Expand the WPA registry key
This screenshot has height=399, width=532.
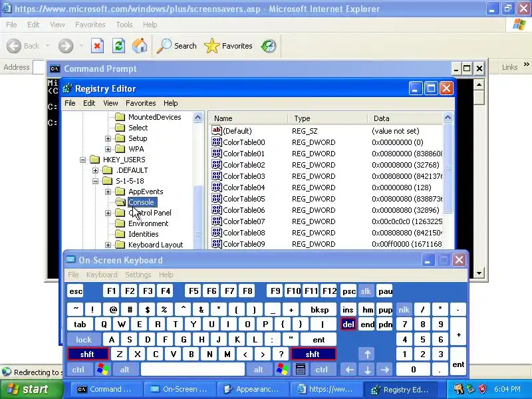click(x=108, y=149)
